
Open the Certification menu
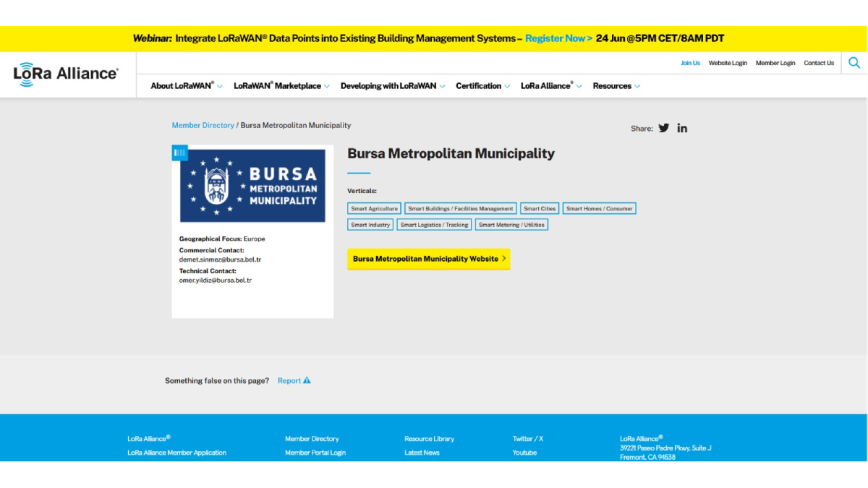(482, 86)
